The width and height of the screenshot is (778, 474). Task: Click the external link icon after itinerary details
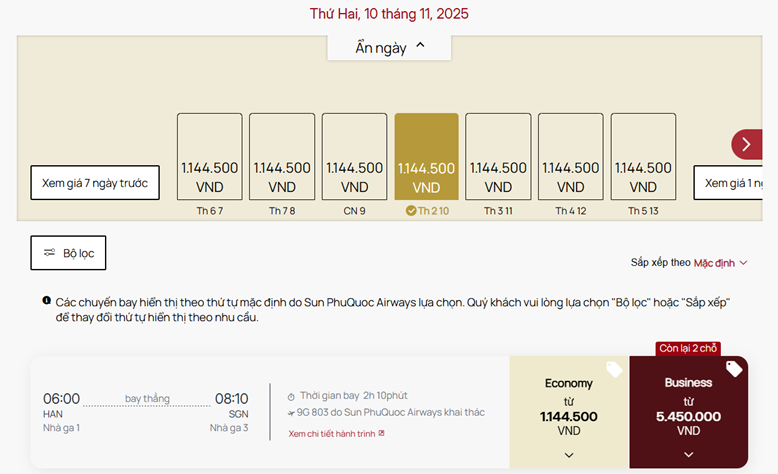pos(381,434)
